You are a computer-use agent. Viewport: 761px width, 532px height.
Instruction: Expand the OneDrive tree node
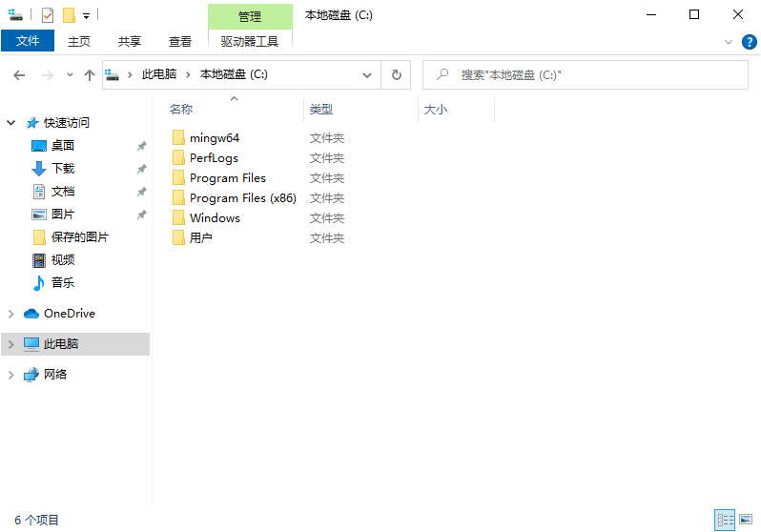tap(11, 314)
